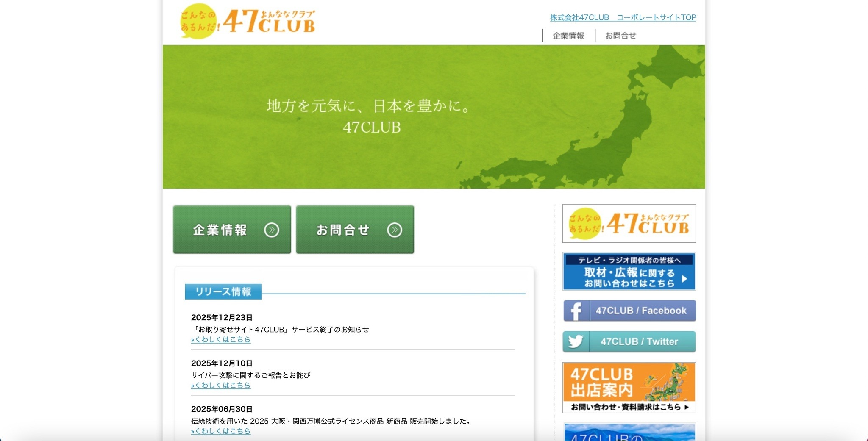Open the お問合せ menu item
Image resolution: width=868 pixels, height=441 pixels.
click(x=620, y=35)
